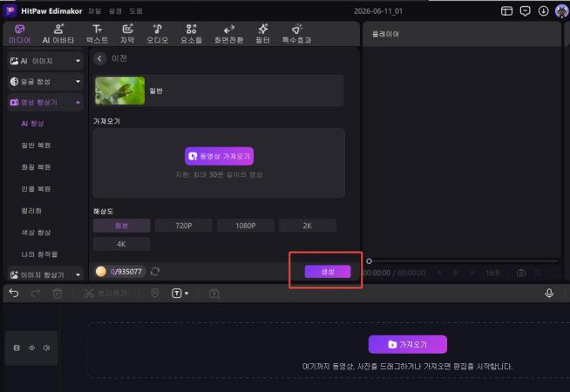Refresh the credits with the reload icon
The height and width of the screenshot is (392, 570).
pos(155,272)
